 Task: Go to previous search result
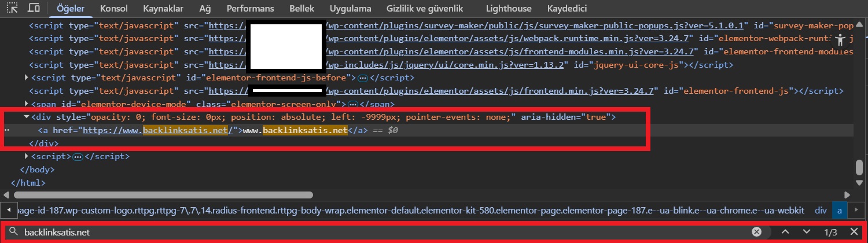pos(785,232)
